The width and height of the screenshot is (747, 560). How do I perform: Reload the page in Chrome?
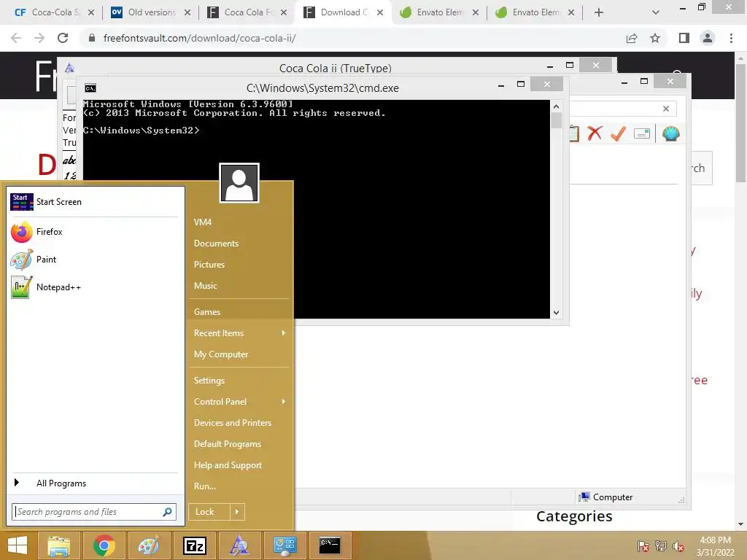click(x=63, y=38)
